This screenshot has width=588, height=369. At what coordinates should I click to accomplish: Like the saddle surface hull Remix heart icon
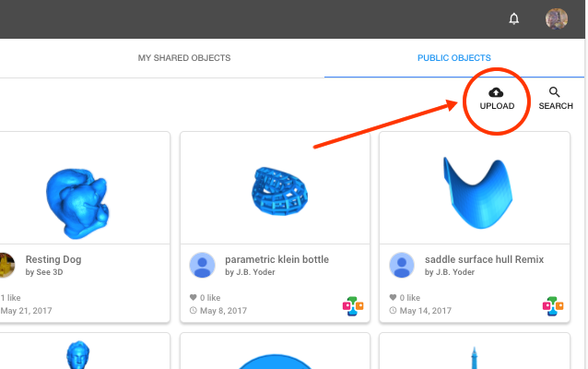[393, 297]
